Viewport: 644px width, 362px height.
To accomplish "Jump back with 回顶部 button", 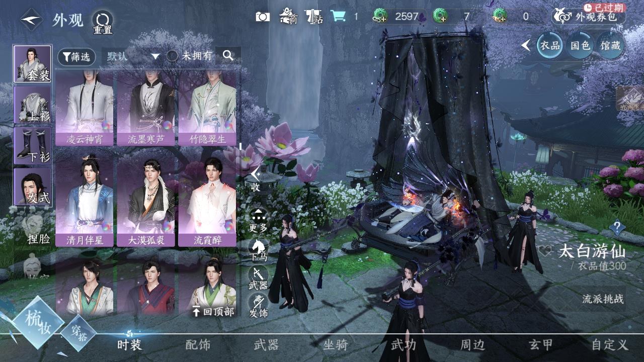I will (x=214, y=312).
